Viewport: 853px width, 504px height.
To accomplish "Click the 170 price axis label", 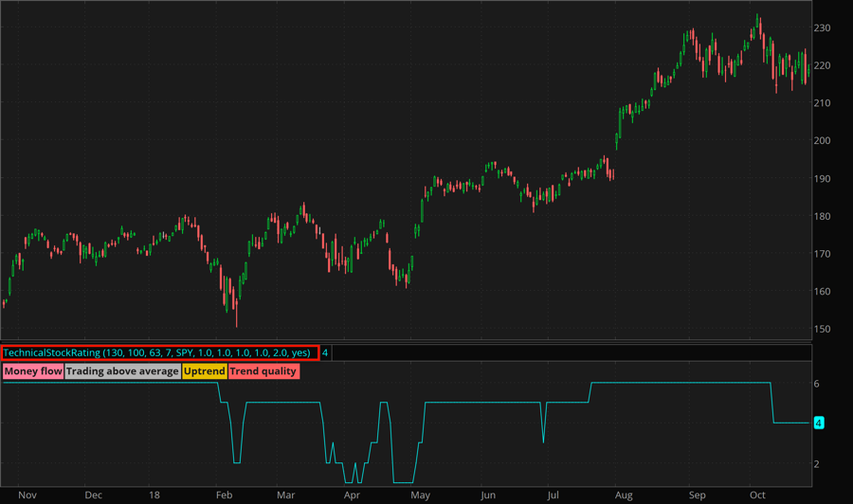I will [823, 254].
